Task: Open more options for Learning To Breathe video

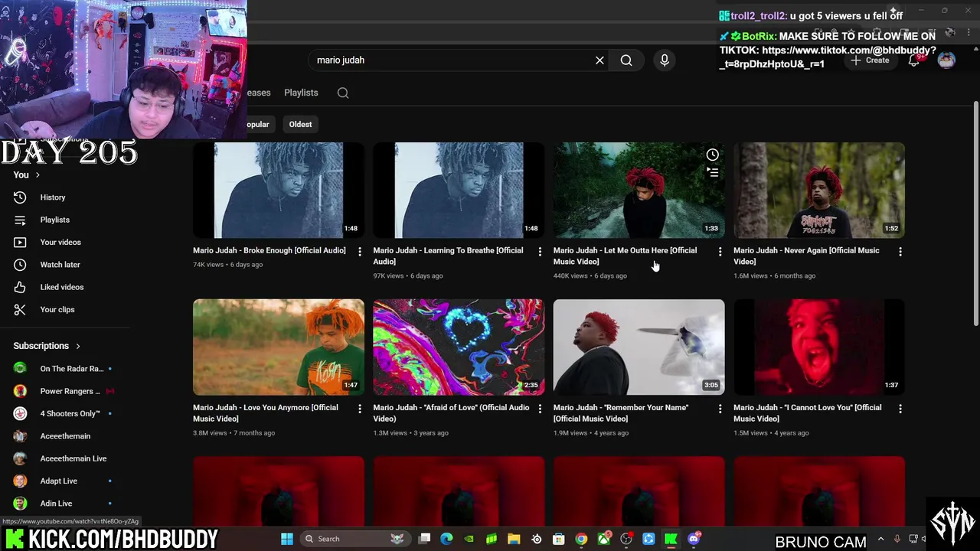Action: click(540, 251)
